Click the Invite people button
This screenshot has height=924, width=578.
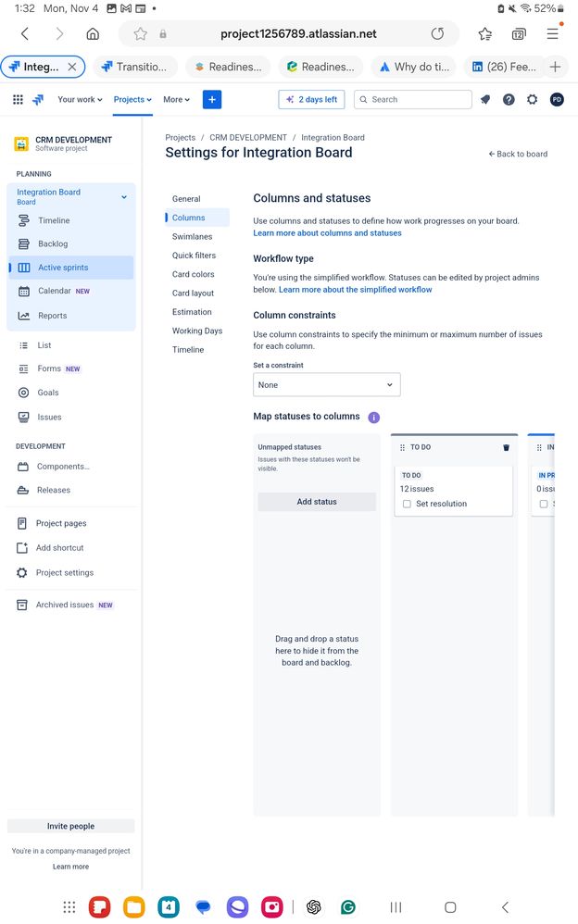70,826
